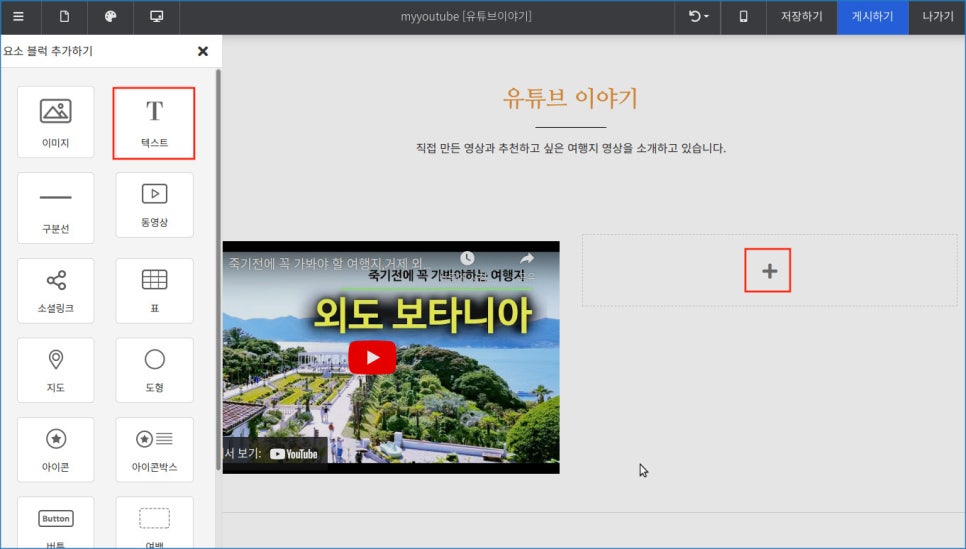Switch to mobile preview icon
This screenshot has width=966, height=549.
[x=744, y=17]
